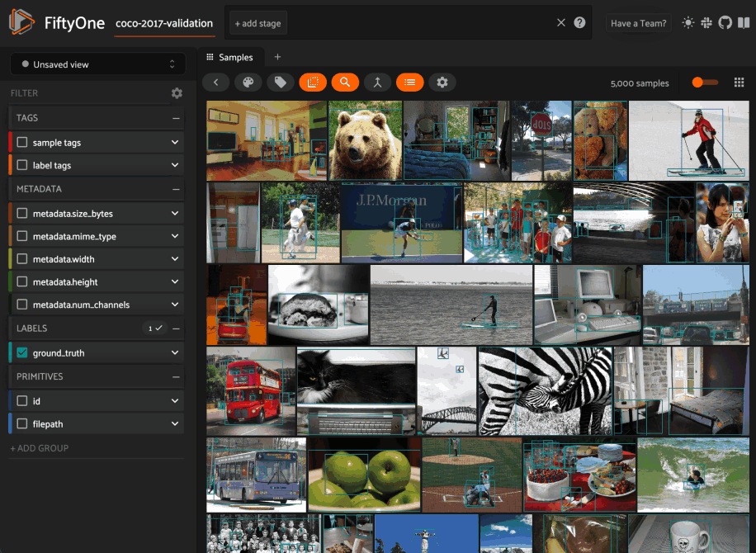Open display options gear icon
Viewport: 756px width, 553px height.
442,83
